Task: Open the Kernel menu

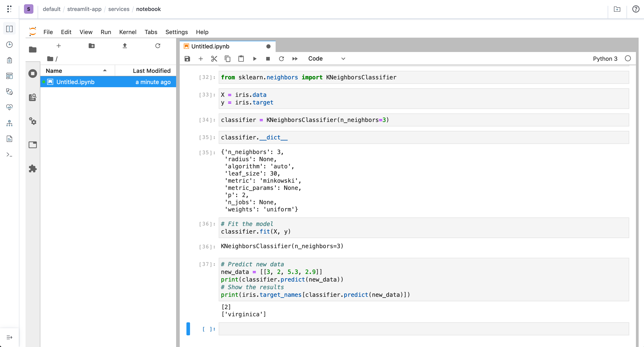Action: (128, 32)
